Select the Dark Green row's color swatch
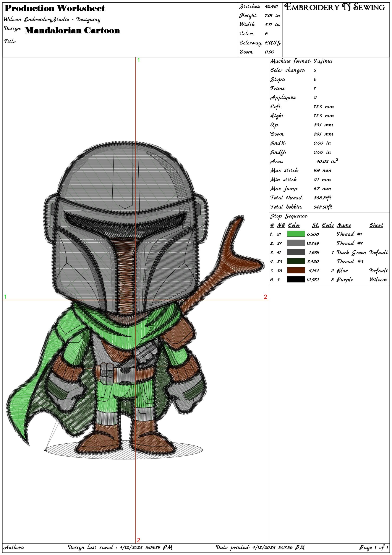392x555 pixels. pos(296,252)
